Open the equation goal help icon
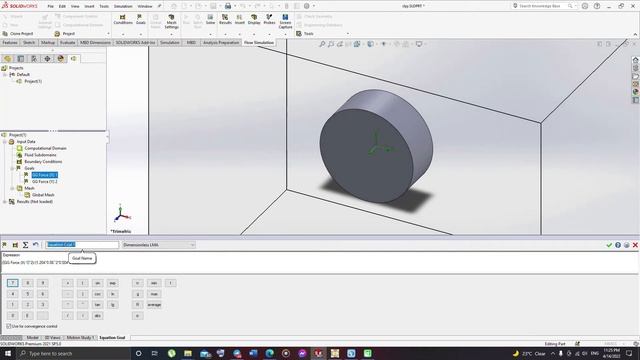Image resolution: width=640 pixels, height=360 pixels. click(618, 245)
